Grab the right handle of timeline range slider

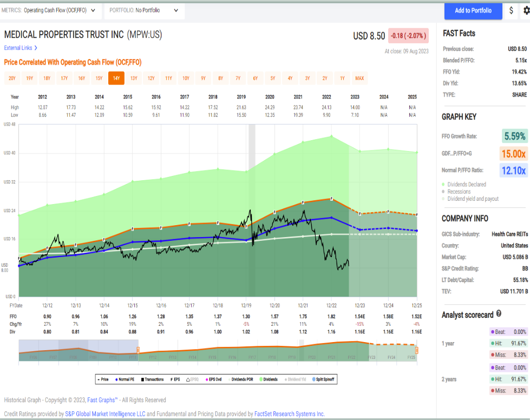(x=417, y=350)
